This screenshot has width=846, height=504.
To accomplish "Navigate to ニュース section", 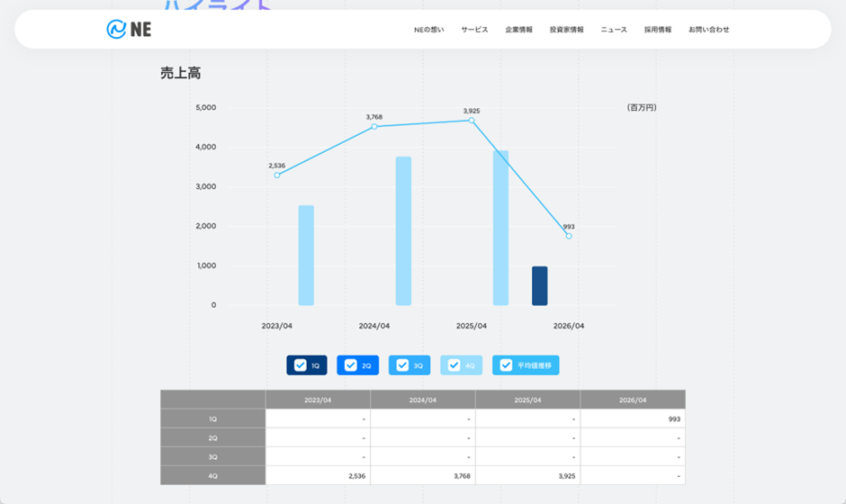I will pyautogui.click(x=614, y=30).
